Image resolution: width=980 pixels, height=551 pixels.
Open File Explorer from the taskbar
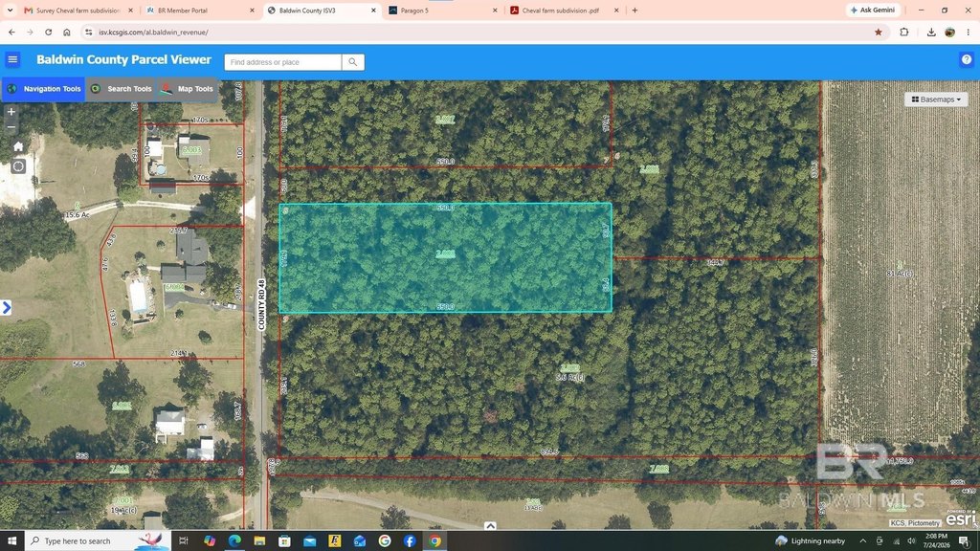point(259,541)
